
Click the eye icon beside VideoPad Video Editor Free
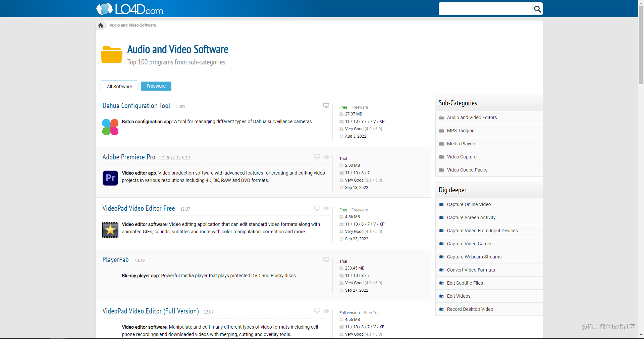[326, 208]
